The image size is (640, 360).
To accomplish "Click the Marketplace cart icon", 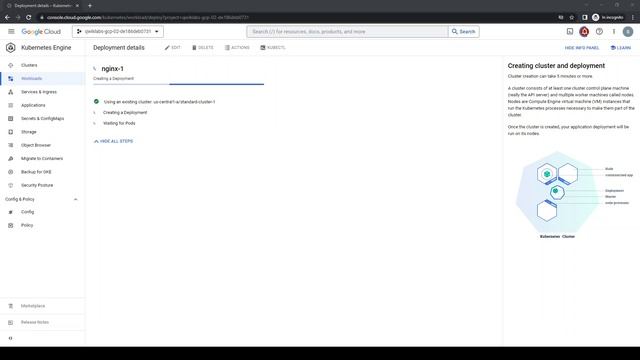I will coord(11,306).
